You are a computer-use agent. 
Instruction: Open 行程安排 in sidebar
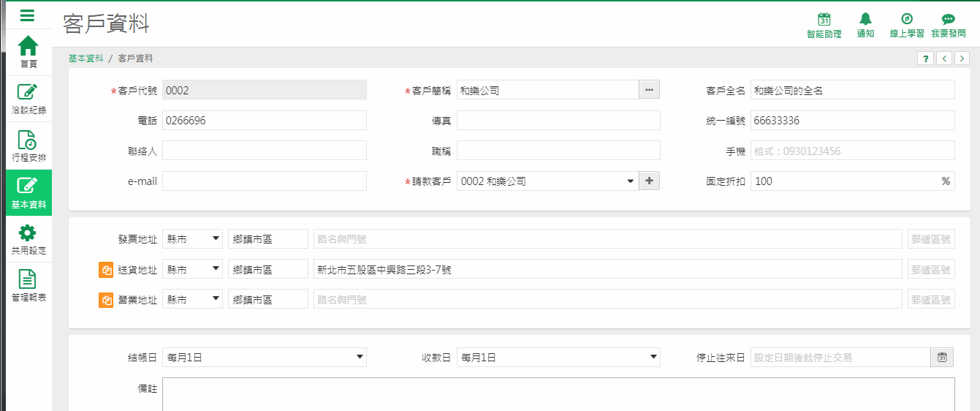coord(28,146)
